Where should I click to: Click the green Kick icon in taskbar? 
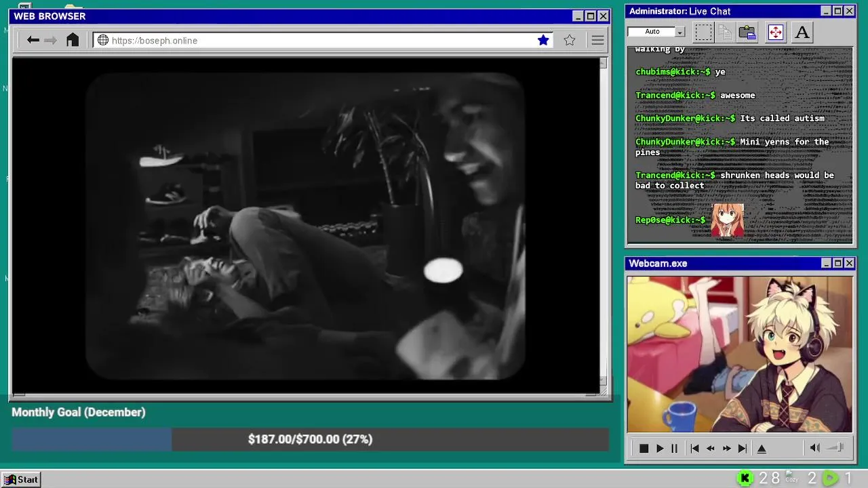[x=745, y=479]
